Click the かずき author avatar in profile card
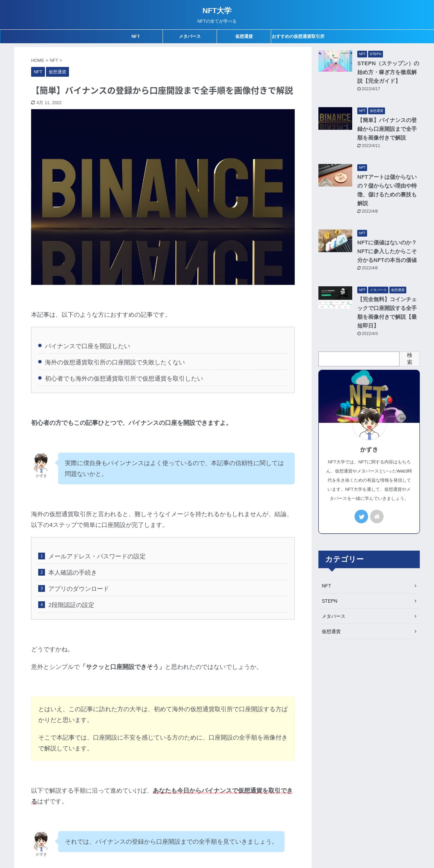This screenshot has width=434, height=868. pyautogui.click(x=369, y=423)
